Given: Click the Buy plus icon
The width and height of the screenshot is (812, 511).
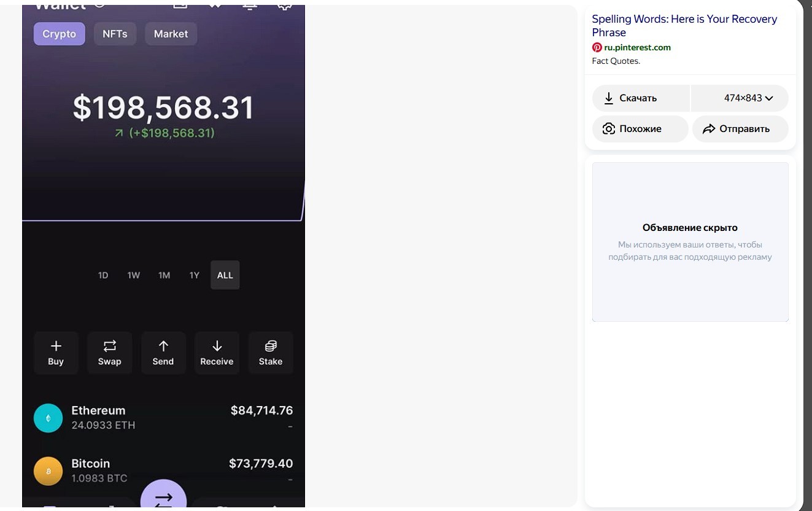Looking at the screenshot, I should (56, 346).
